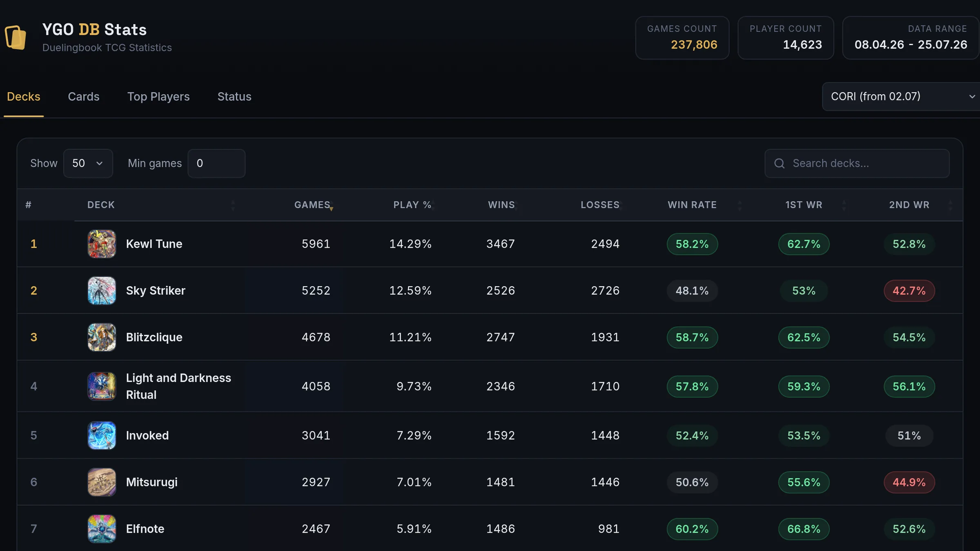Select the Invoked deck artwork icon

click(x=102, y=435)
